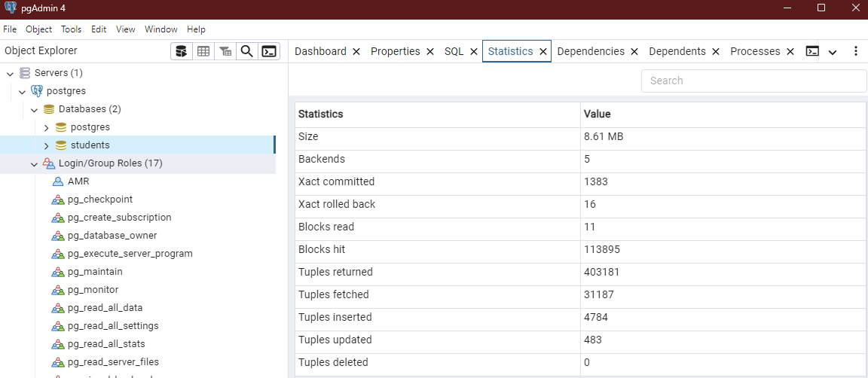Click the Servers group icon
The width and height of the screenshot is (868, 378).
coord(25,73)
